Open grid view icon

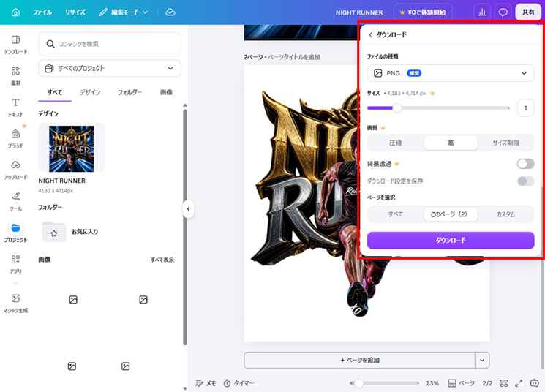pyautogui.click(x=504, y=383)
